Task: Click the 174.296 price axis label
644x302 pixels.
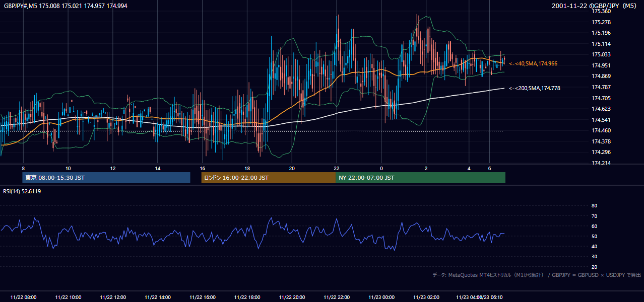Action: coord(601,152)
